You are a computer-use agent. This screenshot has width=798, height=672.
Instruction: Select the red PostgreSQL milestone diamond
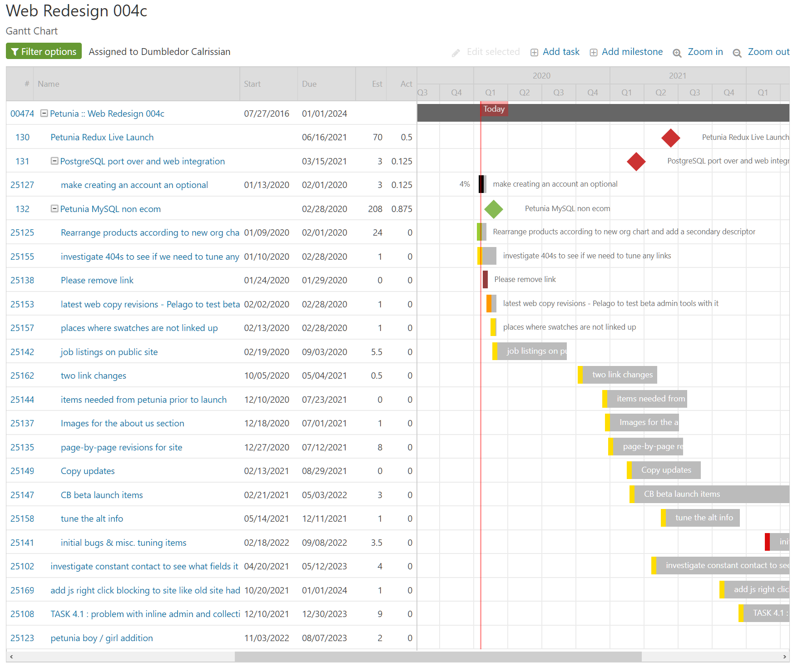pos(636,161)
